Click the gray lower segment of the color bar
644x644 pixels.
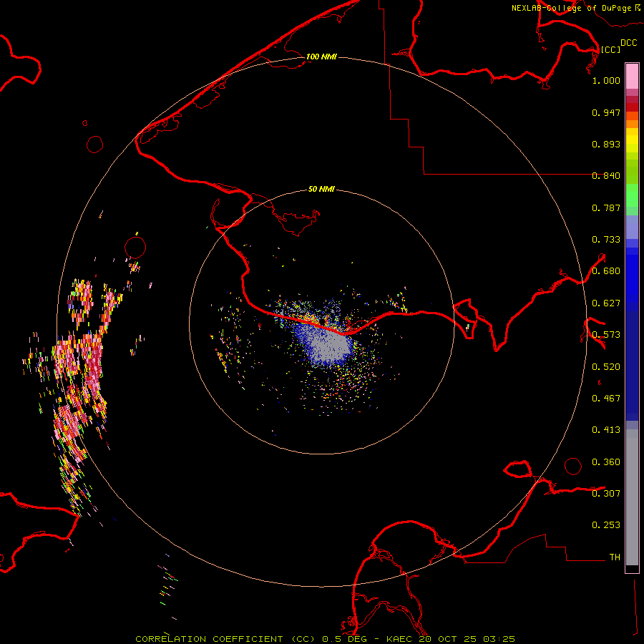(x=632, y=497)
